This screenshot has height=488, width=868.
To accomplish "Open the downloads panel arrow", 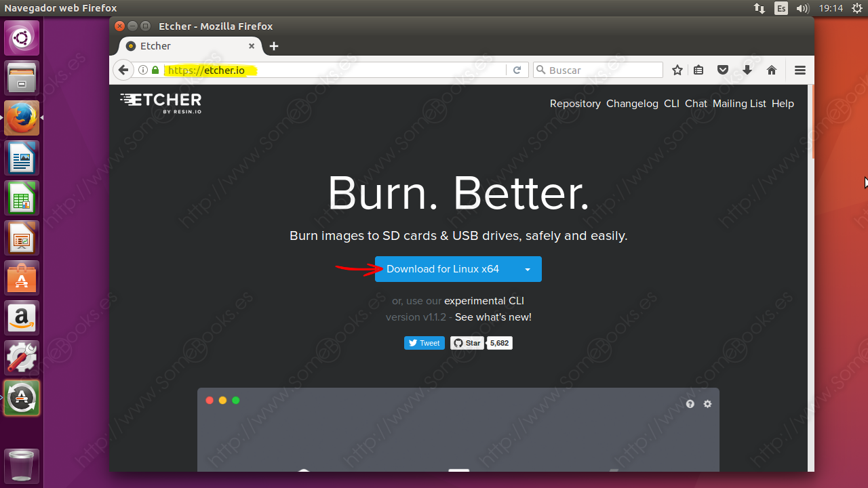I will coord(747,70).
